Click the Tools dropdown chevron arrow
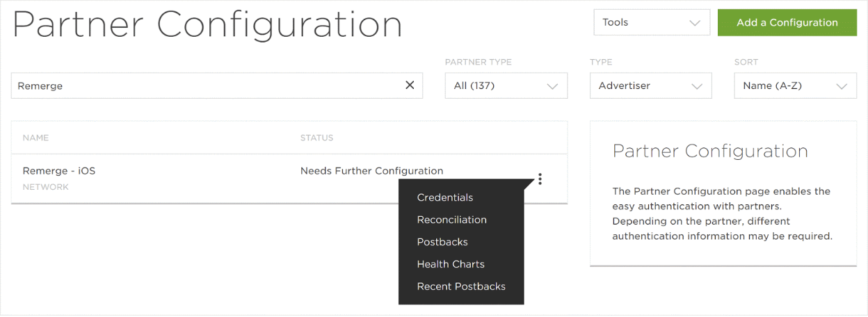This screenshot has height=317, width=868. [x=694, y=23]
